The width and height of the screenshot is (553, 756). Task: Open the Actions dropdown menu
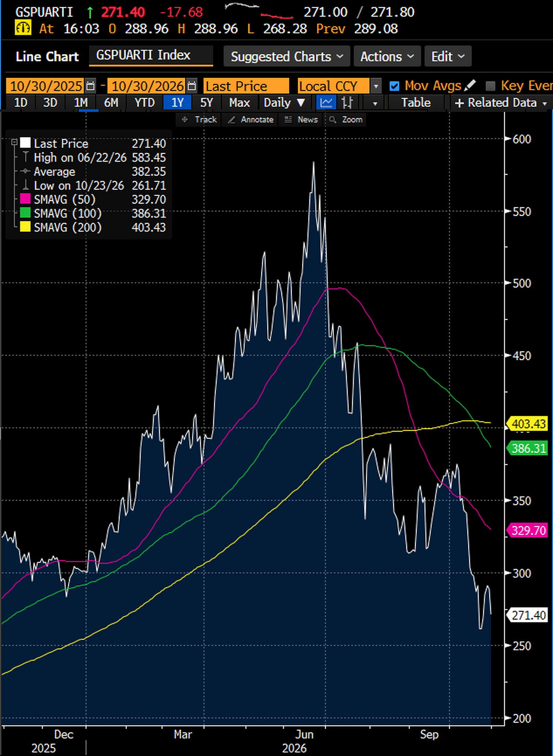pyautogui.click(x=387, y=57)
